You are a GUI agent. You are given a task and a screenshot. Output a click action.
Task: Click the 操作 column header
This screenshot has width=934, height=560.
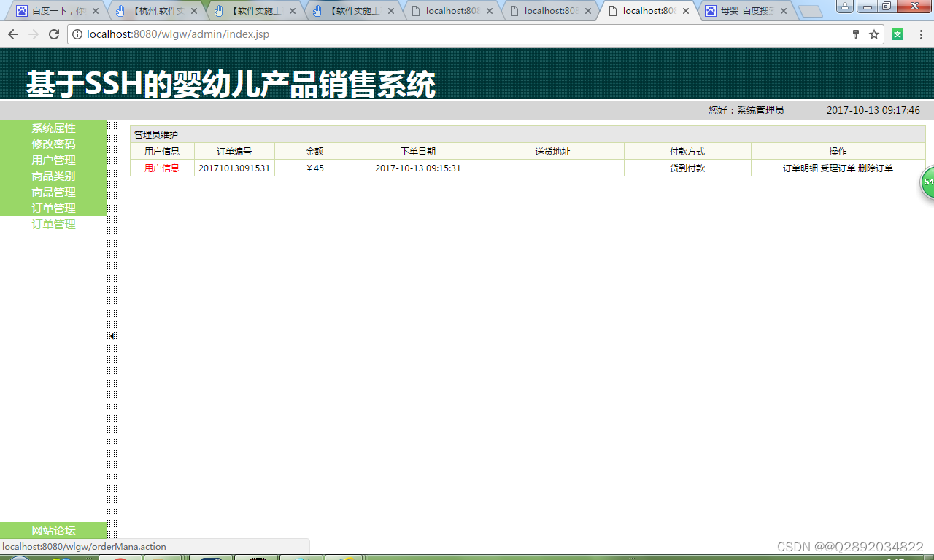838,151
